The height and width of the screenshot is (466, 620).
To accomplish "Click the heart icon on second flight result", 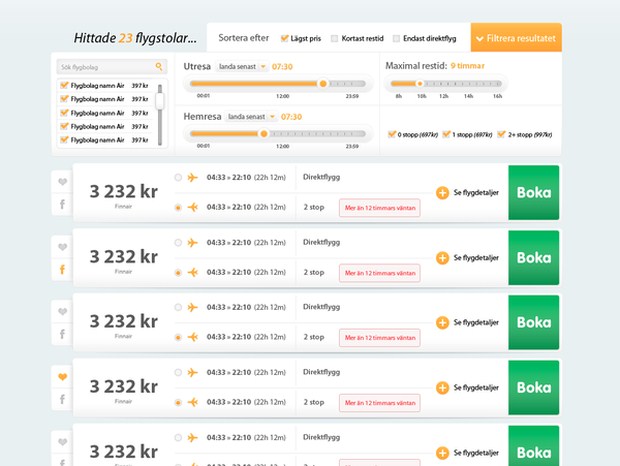I will click(x=62, y=247).
